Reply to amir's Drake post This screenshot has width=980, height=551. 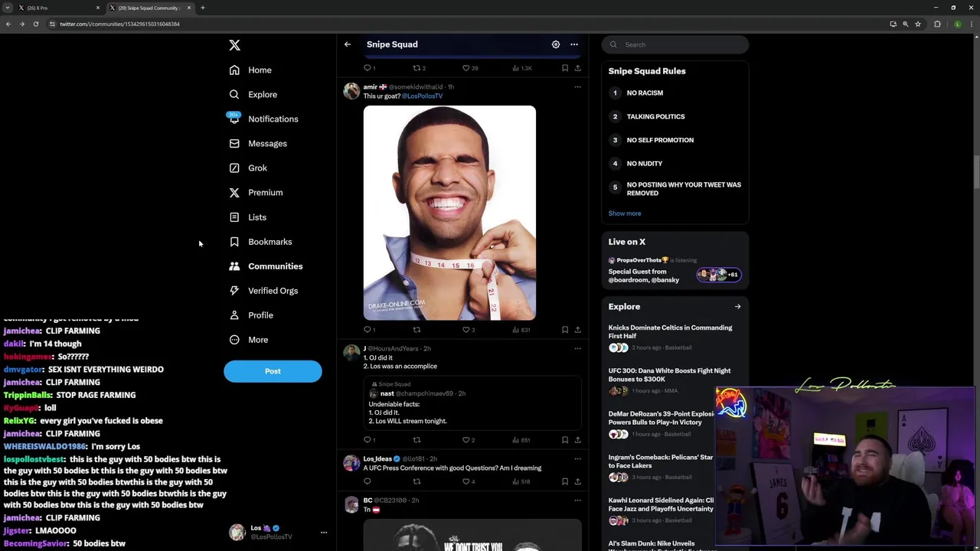click(368, 330)
